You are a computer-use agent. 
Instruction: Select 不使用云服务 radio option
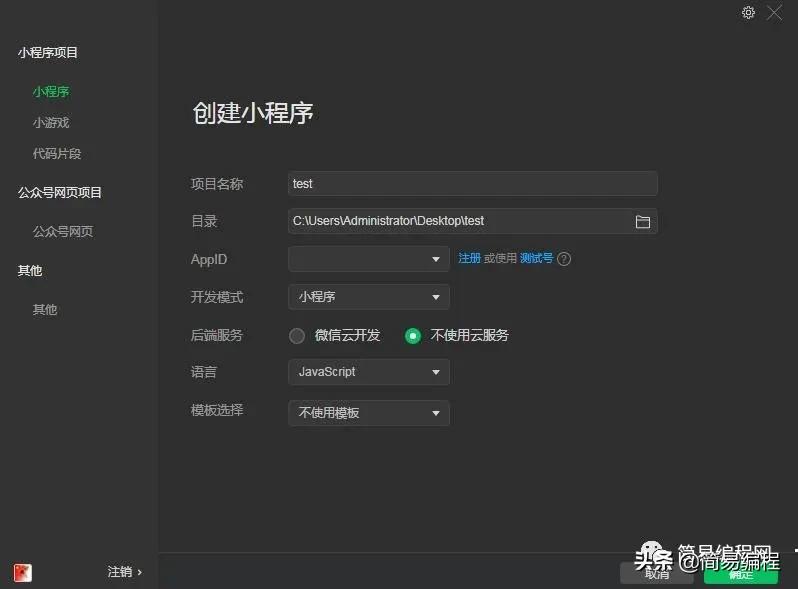(413, 335)
